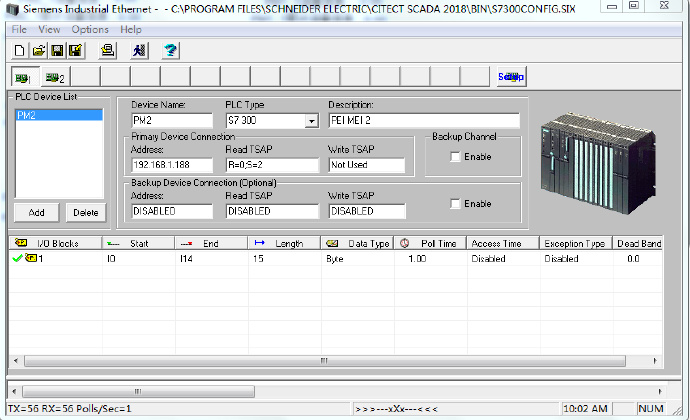The height and width of the screenshot is (420, 690).
Task: Click primary Write TSAP Not Used field
Action: (x=367, y=165)
